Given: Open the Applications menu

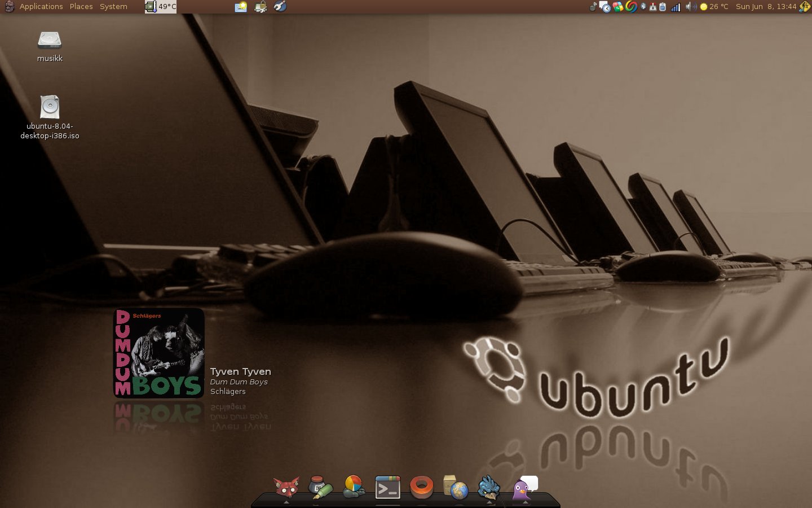Looking at the screenshot, I should (x=41, y=7).
